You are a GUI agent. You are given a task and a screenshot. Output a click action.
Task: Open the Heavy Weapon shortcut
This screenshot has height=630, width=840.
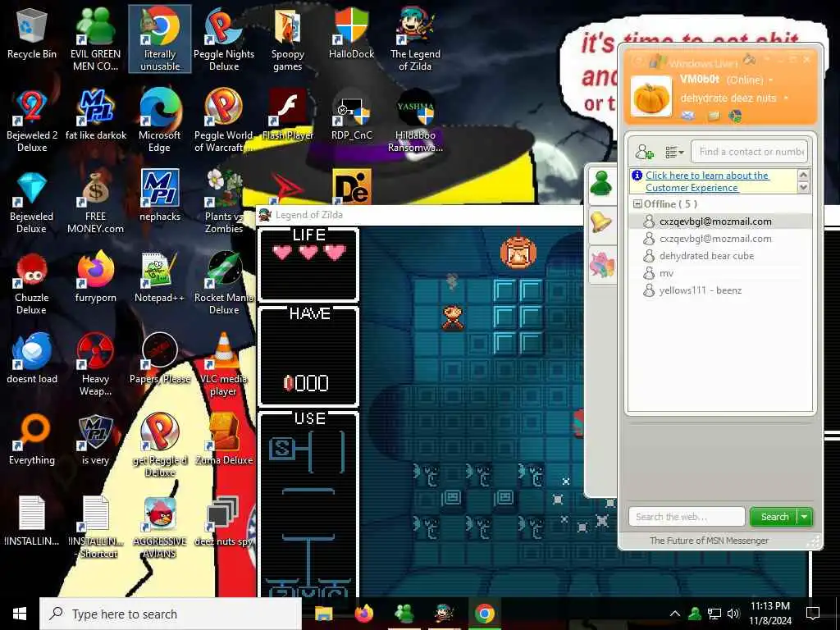pyautogui.click(x=95, y=364)
